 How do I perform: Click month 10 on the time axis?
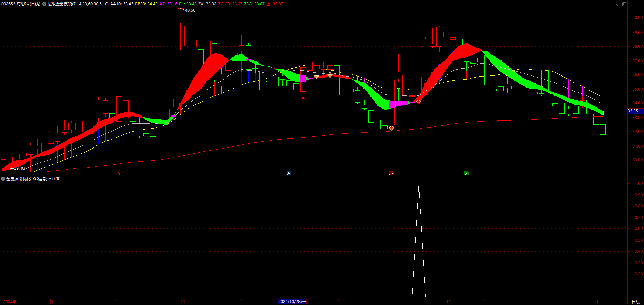point(183,302)
